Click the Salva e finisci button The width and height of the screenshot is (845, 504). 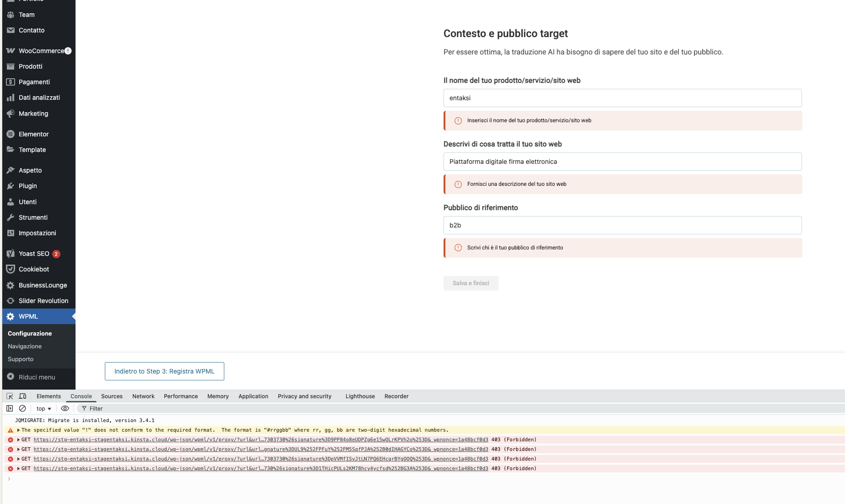point(471,283)
